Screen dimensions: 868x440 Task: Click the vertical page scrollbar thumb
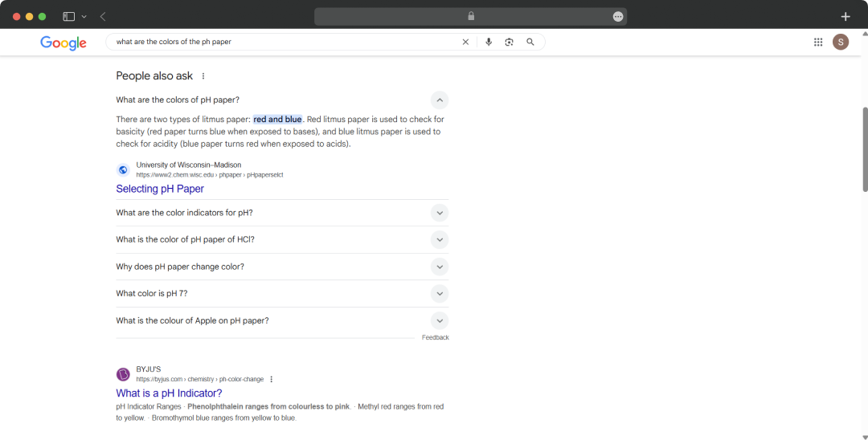tap(865, 149)
